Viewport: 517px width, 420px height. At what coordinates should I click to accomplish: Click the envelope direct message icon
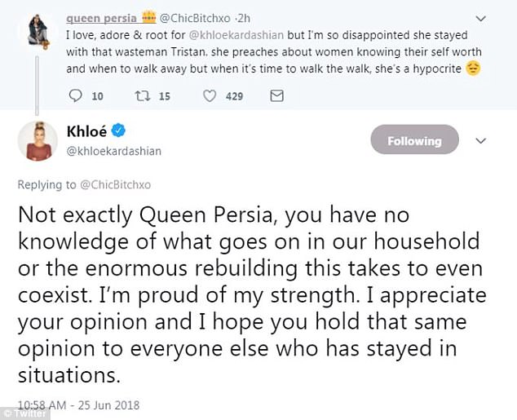276,96
